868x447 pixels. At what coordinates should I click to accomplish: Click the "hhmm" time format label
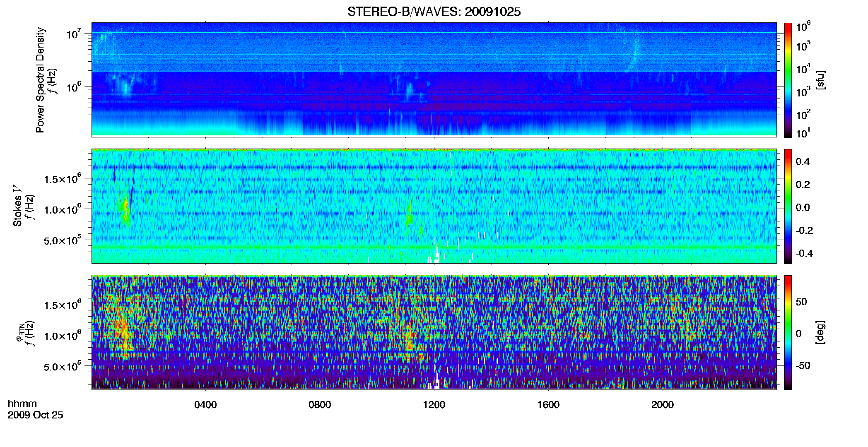click(22, 404)
